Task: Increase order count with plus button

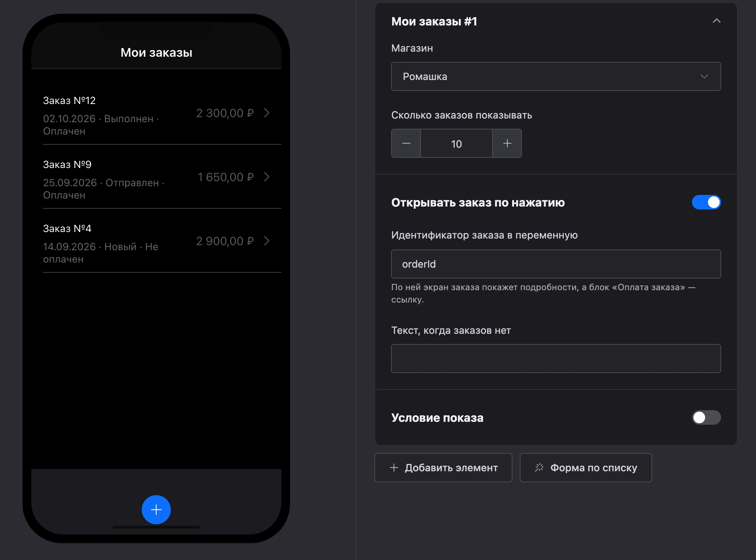Action: tap(507, 143)
